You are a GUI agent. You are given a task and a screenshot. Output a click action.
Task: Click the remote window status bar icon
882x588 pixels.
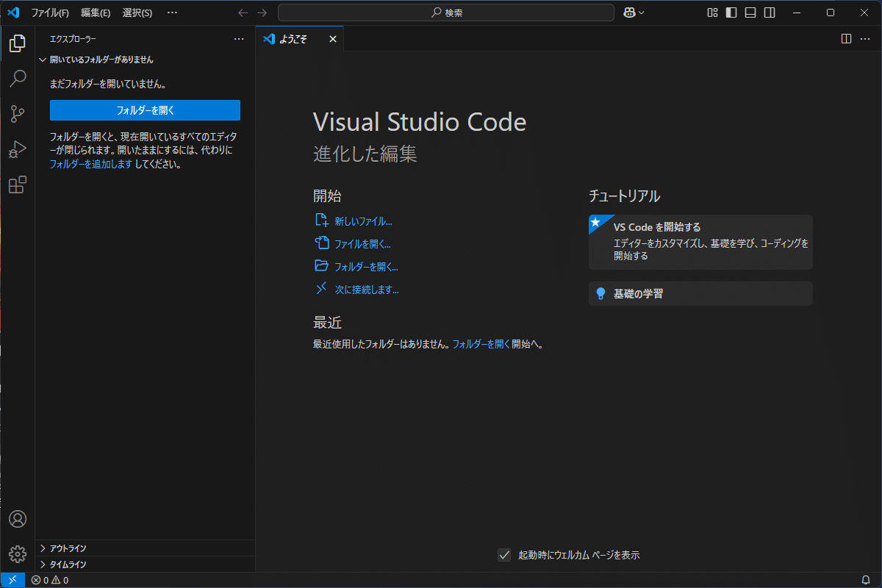12,580
